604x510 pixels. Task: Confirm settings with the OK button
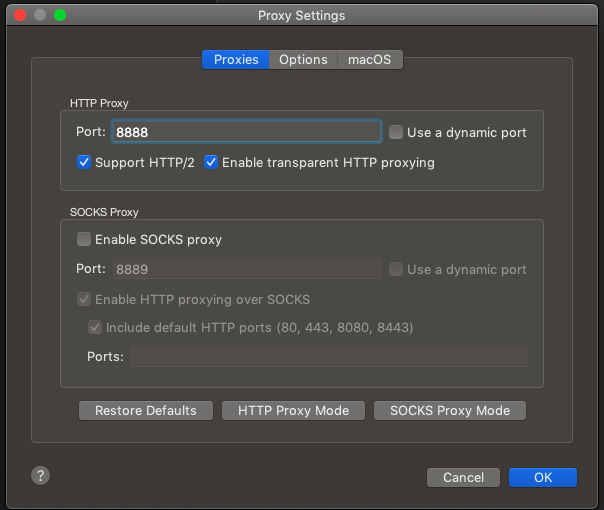pyautogui.click(x=543, y=478)
